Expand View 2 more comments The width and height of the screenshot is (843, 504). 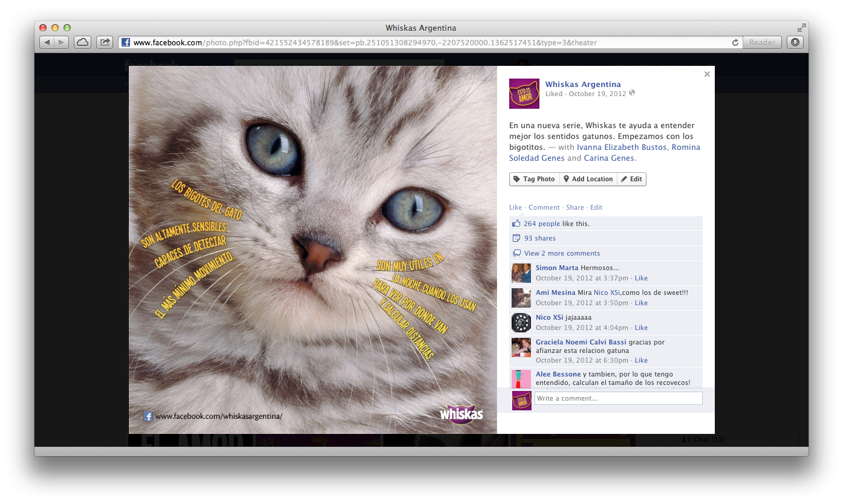(562, 253)
